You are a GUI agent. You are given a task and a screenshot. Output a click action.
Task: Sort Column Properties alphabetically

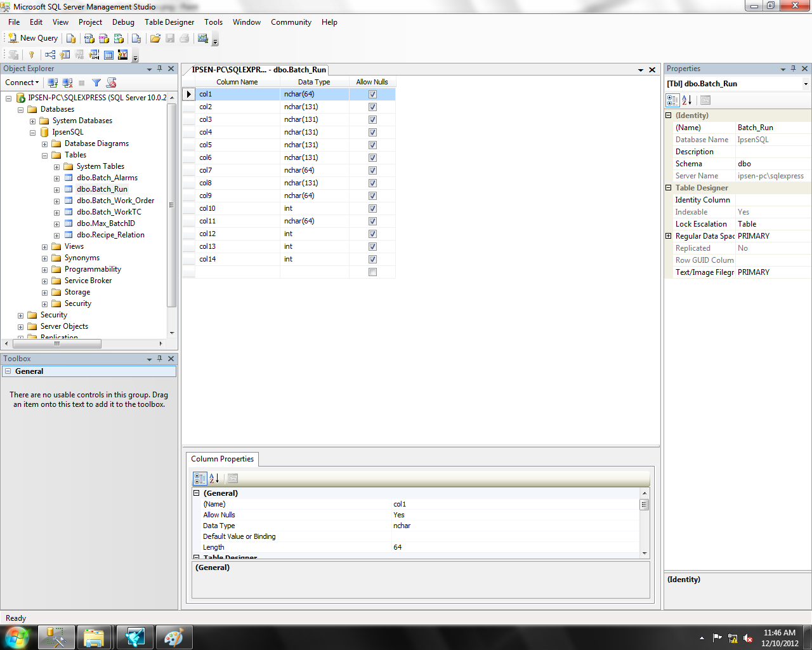(x=214, y=478)
